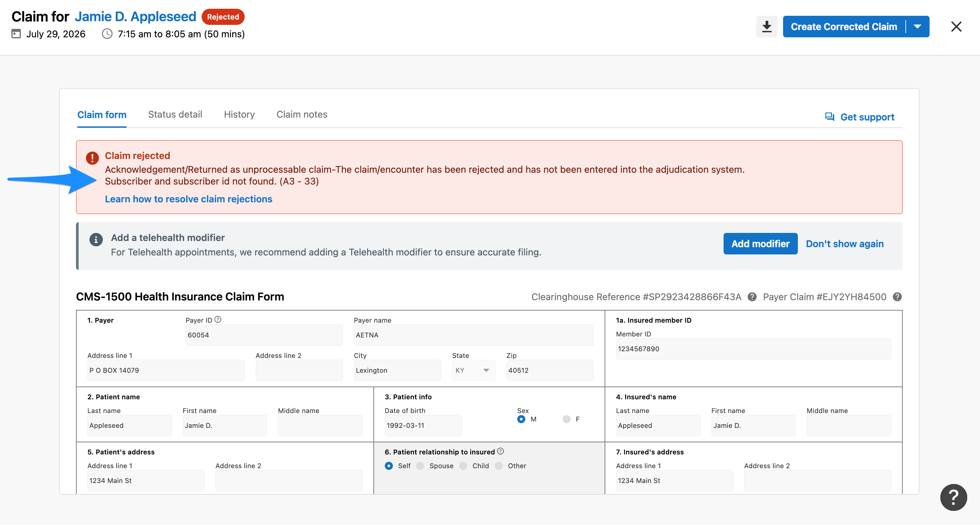Show help for Clearinghouse Reference number
Screen dimensions: 980x525
tap(752, 297)
